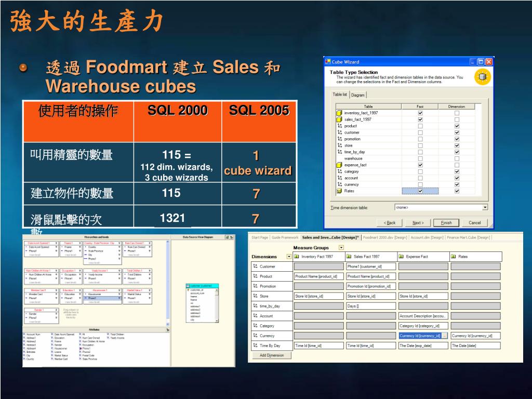The width and height of the screenshot is (532, 399).
Task: Click the Days cell for time_by_day
Action: (371, 306)
